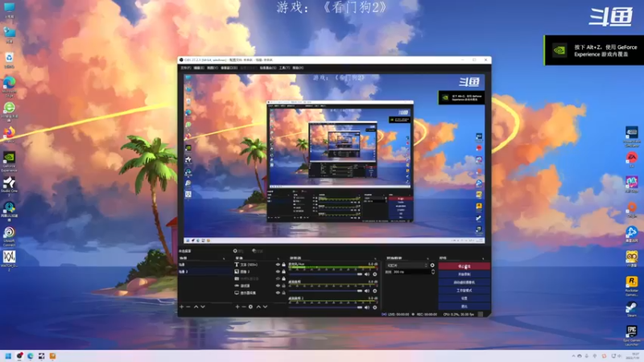Mute the 桌面音频 2 audio channel
The image size is (644, 362).
[367, 307]
